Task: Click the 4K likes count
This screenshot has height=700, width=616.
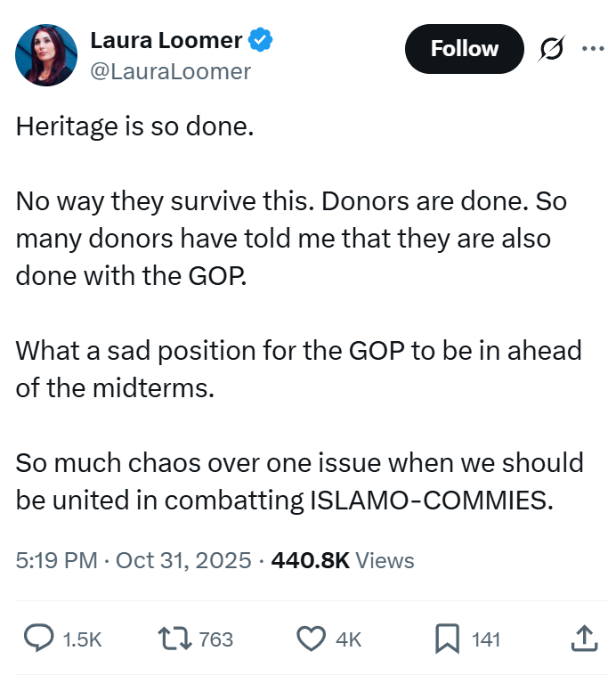Action: [x=349, y=639]
